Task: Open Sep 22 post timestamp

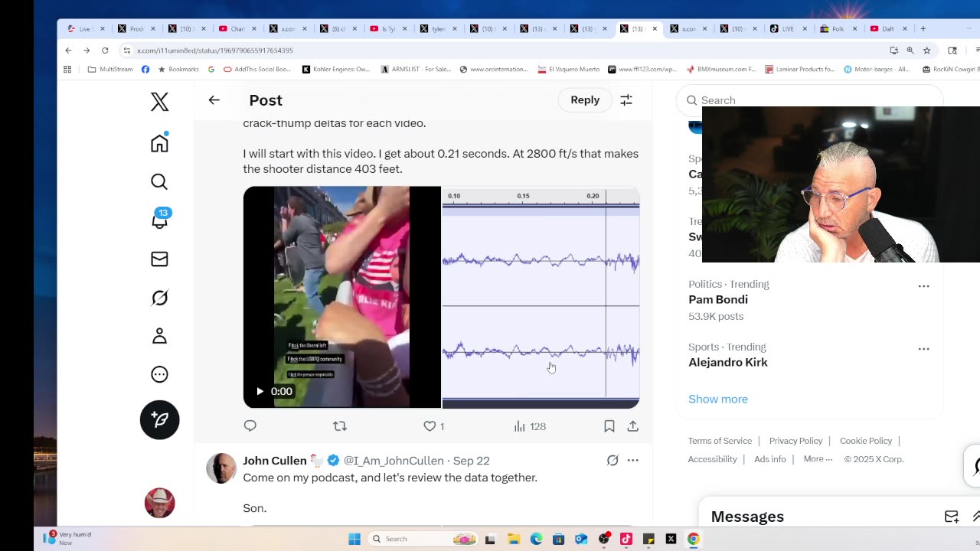Action: pos(471,461)
